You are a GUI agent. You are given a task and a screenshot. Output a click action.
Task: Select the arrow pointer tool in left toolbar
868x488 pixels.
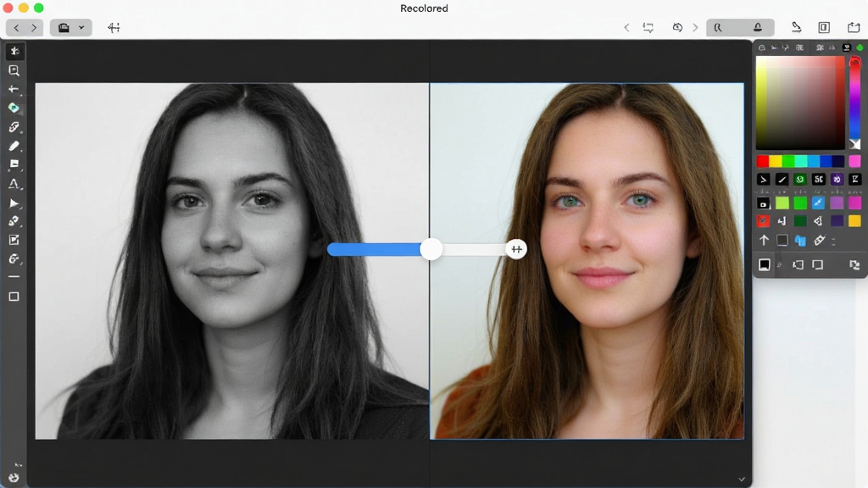pos(14,203)
